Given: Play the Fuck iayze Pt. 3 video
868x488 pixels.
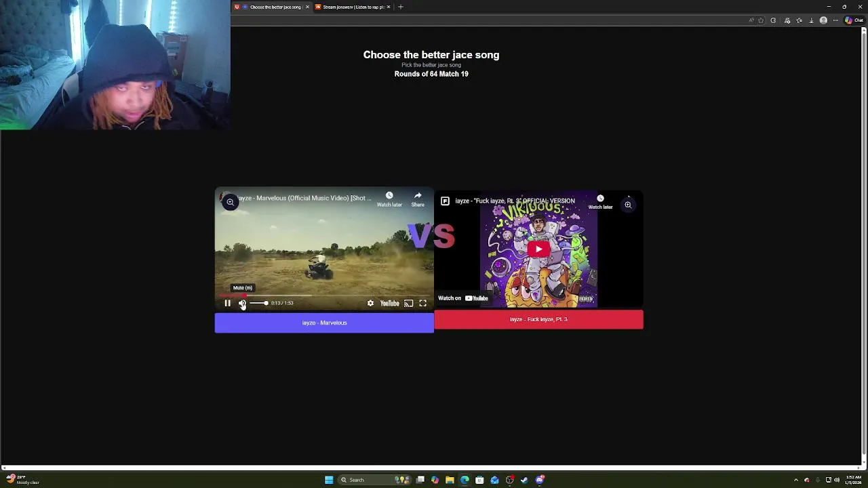Looking at the screenshot, I should (x=538, y=249).
